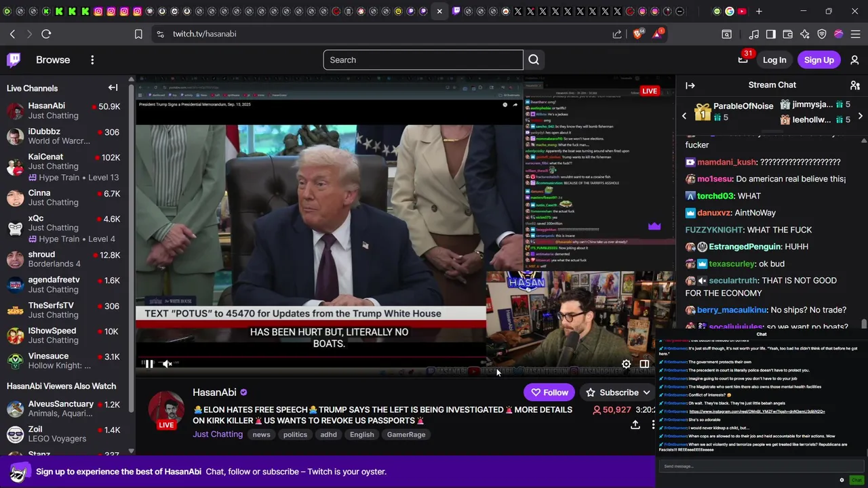The width and height of the screenshot is (868, 488).
Task: Open the Brave VPN shield icon
Action: pos(822,34)
